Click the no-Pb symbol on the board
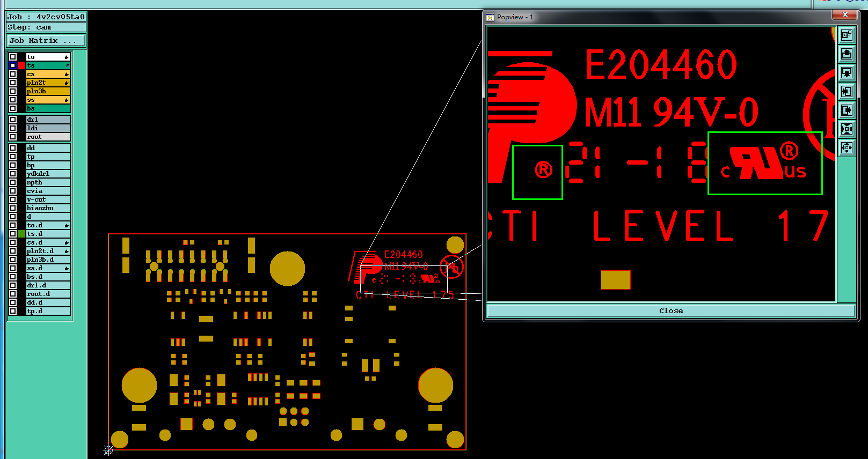This screenshot has height=459, width=868. tap(451, 266)
